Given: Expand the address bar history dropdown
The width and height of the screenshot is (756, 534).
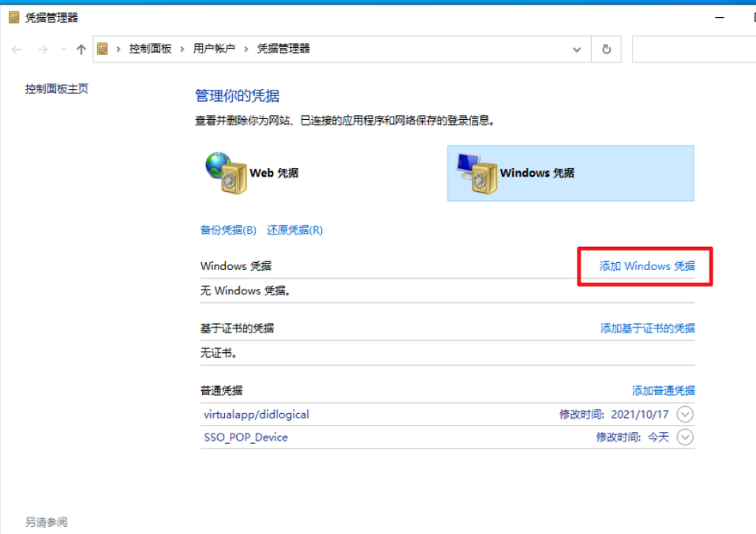Looking at the screenshot, I should tap(577, 49).
